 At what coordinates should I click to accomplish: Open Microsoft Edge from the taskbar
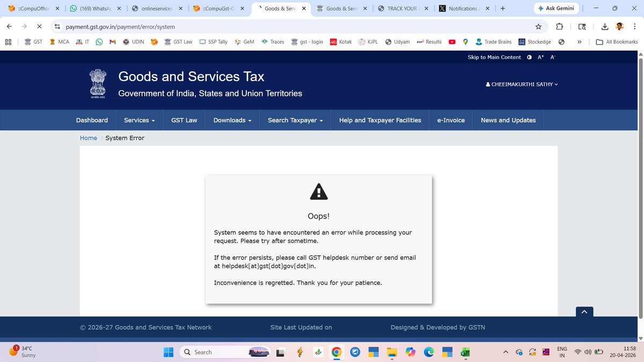click(429, 352)
